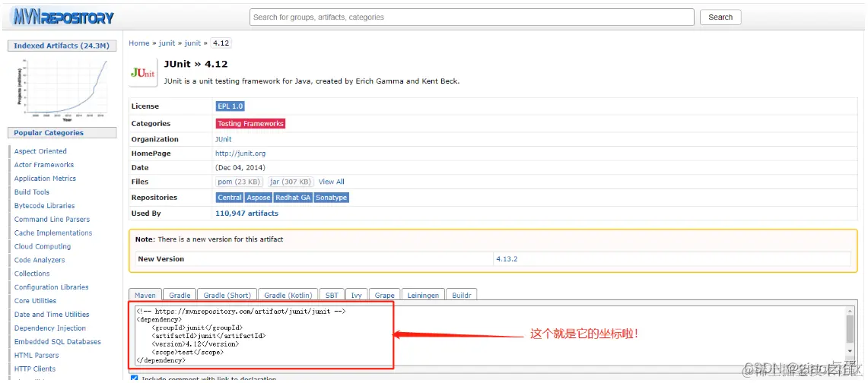The image size is (868, 383).
Task: Switch to the Leiningen tab
Action: tap(423, 295)
